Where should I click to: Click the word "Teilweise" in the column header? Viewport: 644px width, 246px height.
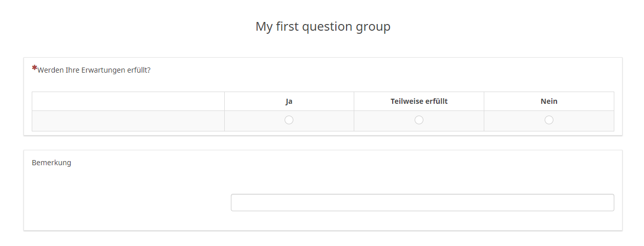tap(406, 101)
